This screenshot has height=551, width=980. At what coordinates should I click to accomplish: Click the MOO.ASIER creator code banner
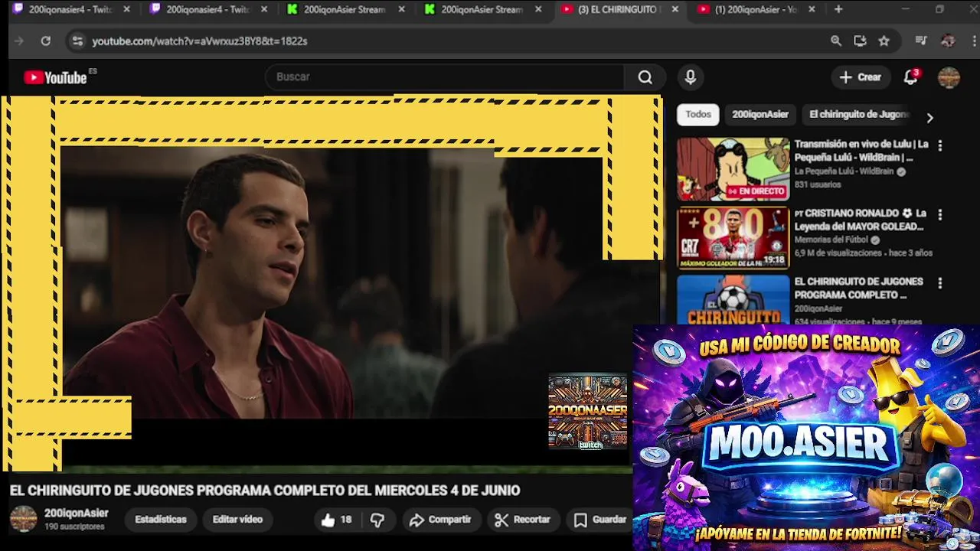pyautogui.click(x=806, y=438)
